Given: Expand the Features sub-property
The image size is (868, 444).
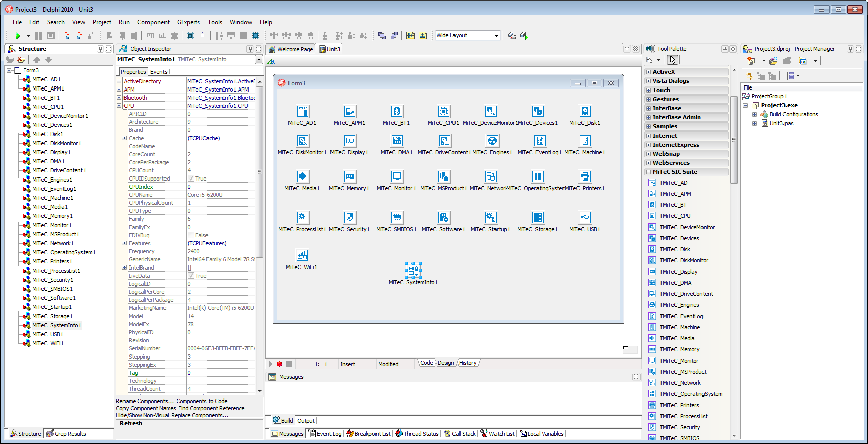Looking at the screenshot, I should pos(124,243).
